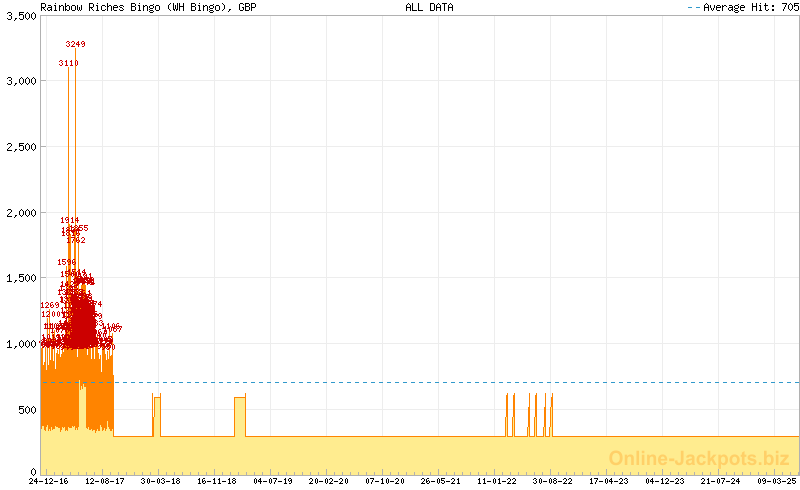Screen dimensions: 800x490
Task: Click the Average Hit: 705 legend
Action: click(x=742, y=7)
